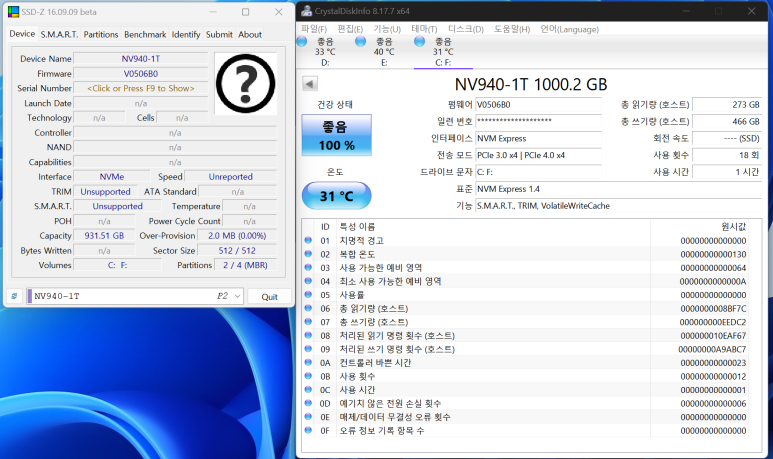This screenshot has width=773, height=459.
Task: Click status dot for attribute 04 최소 사용 가능한 예비 영역
Action: pyautogui.click(x=308, y=281)
